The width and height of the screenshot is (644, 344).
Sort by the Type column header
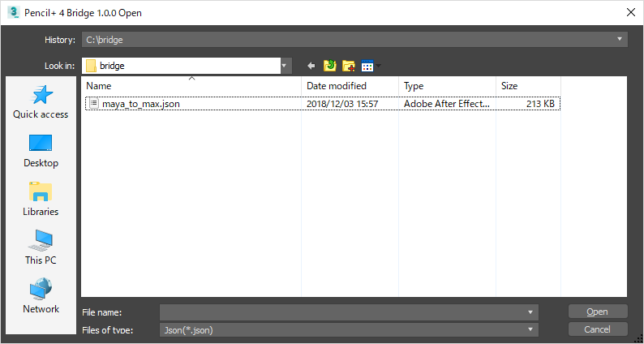click(x=447, y=86)
